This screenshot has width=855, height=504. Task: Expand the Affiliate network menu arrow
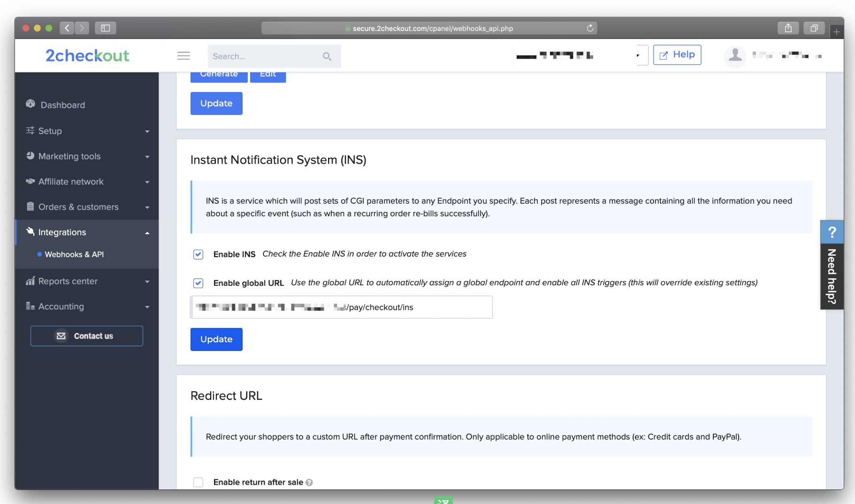pos(147,182)
